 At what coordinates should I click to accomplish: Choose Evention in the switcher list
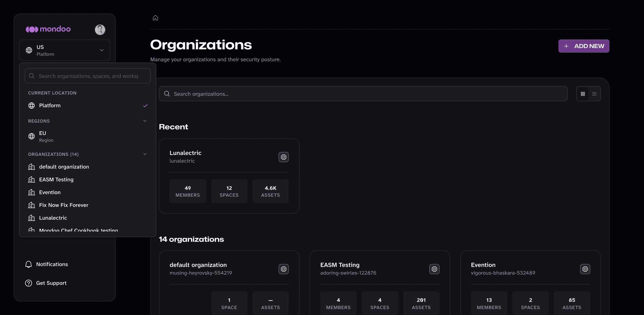pos(88,192)
